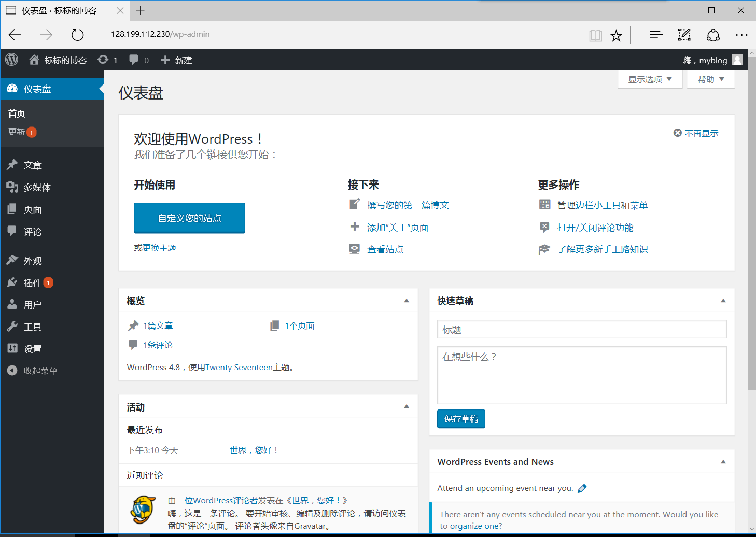This screenshot has height=537, width=756.
Task: Focus the 标题 quick draft field
Action: coord(582,329)
